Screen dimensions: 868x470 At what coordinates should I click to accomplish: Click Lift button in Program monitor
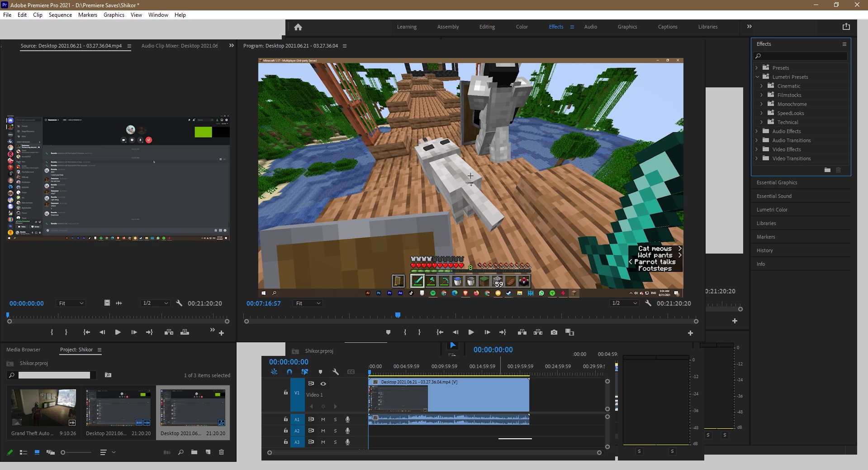pyautogui.click(x=522, y=332)
